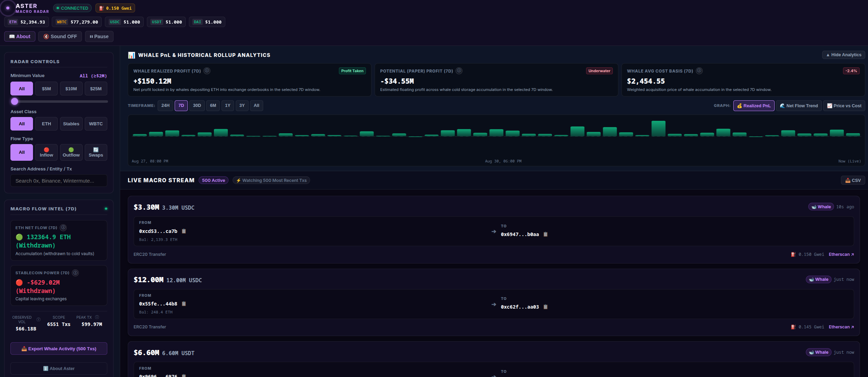Click the Minimum Value slider handle
The width and height of the screenshot is (868, 377).
[15, 101]
